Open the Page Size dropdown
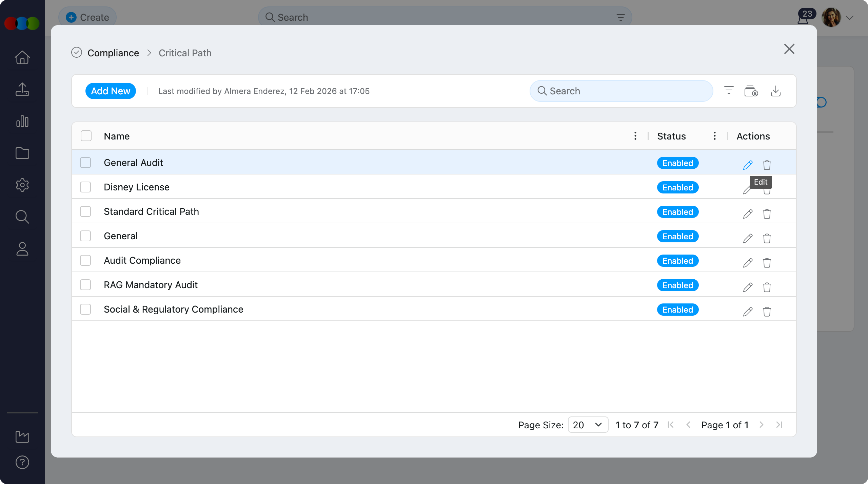The width and height of the screenshot is (868, 484). tap(588, 425)
